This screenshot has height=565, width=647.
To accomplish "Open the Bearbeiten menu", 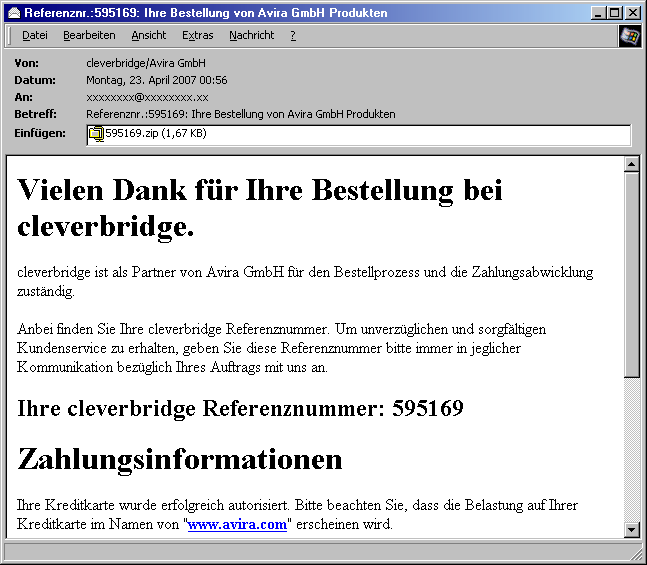I will tap(89, 35).
